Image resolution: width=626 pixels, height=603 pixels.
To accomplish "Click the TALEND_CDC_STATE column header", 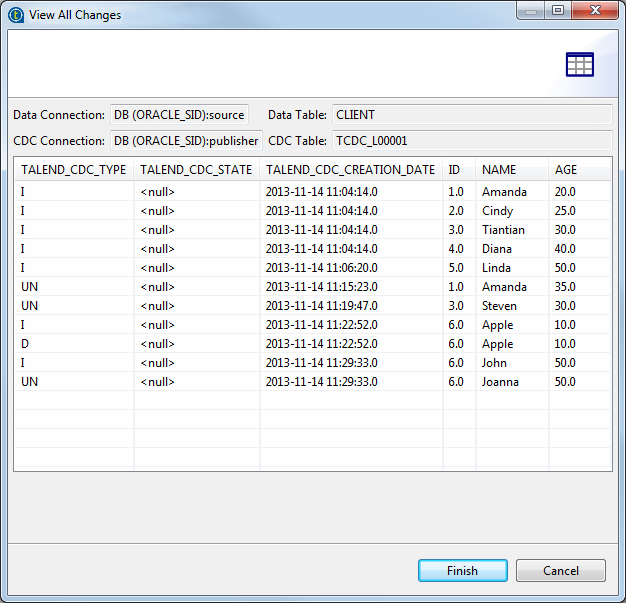I will pyautogui.click(x=196, y=169).
